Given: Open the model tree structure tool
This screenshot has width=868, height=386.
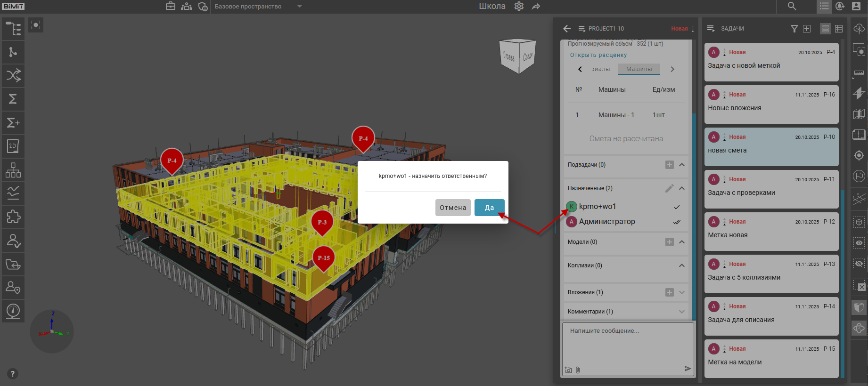Looking at the screenshot, I should pyautogui.click(x=13, y=29).
